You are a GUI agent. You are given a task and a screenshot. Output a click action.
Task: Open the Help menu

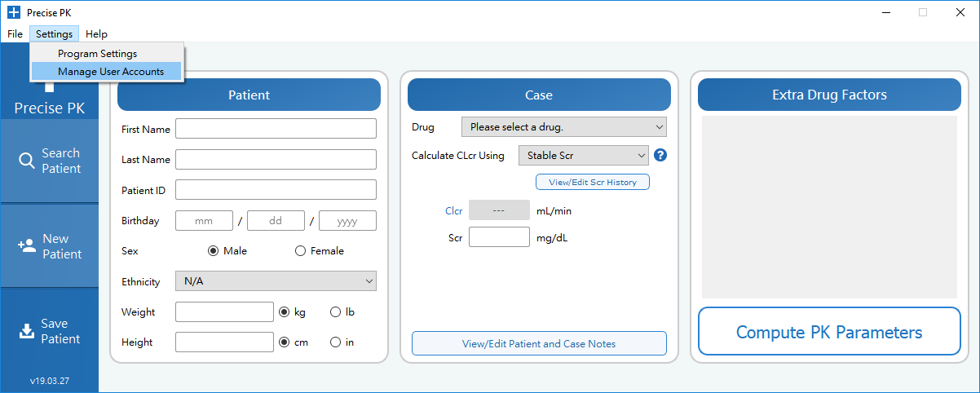point(96,34)
